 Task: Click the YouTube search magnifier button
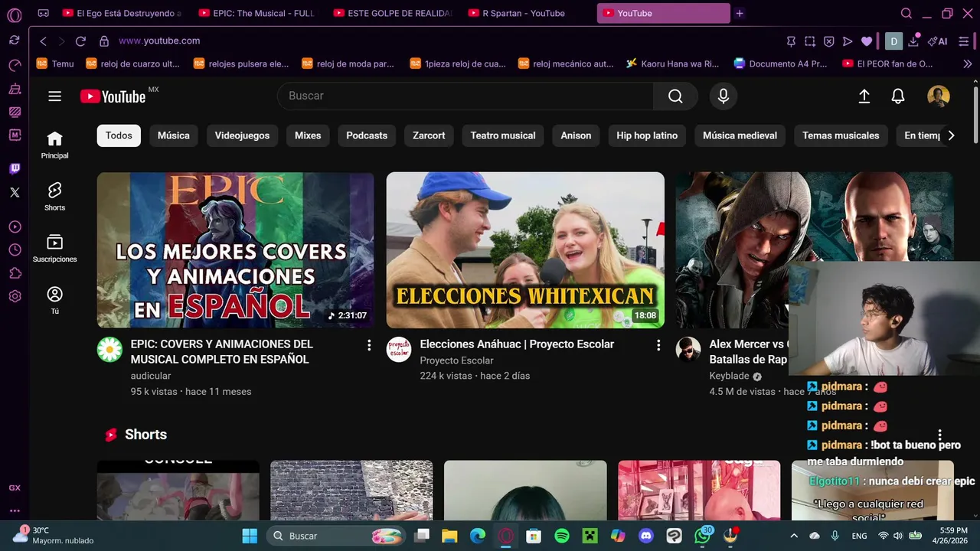[x=675, y=96]
